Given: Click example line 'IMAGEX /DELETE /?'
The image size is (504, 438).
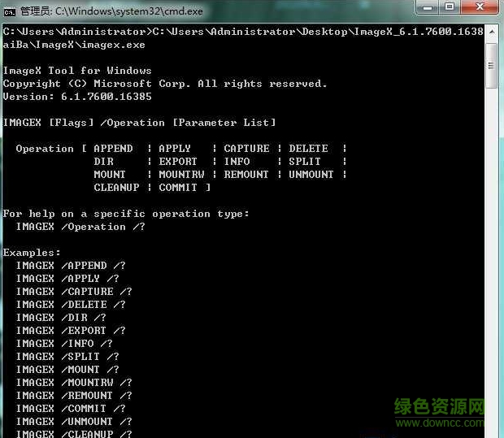Looking at the screenshot, I should point(71,304).
